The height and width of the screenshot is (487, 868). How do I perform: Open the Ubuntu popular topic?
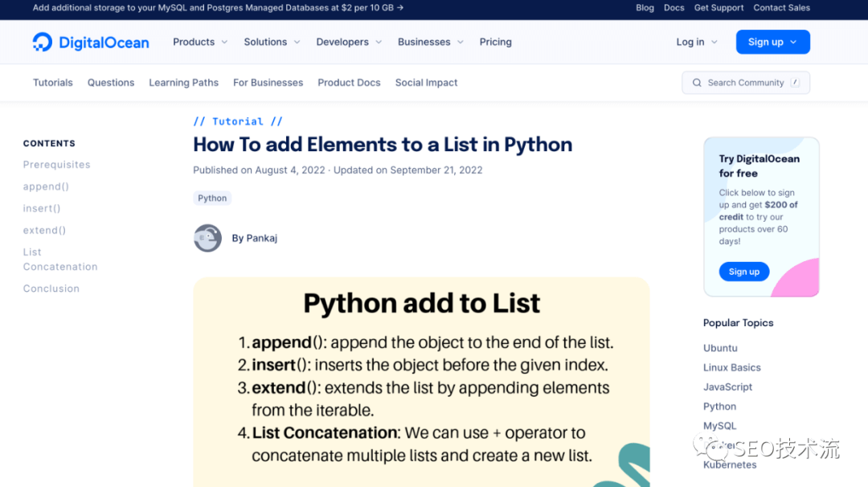[x=720, y=348]
